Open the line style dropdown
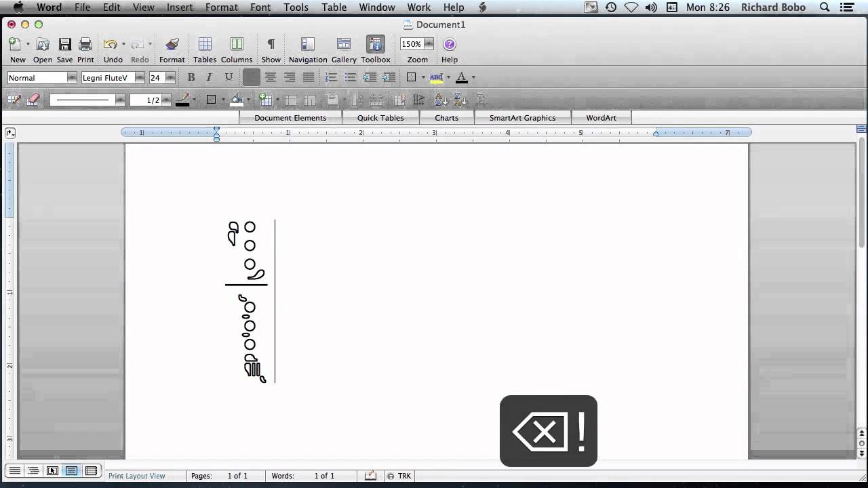Viewport: 868px width, 488px height. 120,100
